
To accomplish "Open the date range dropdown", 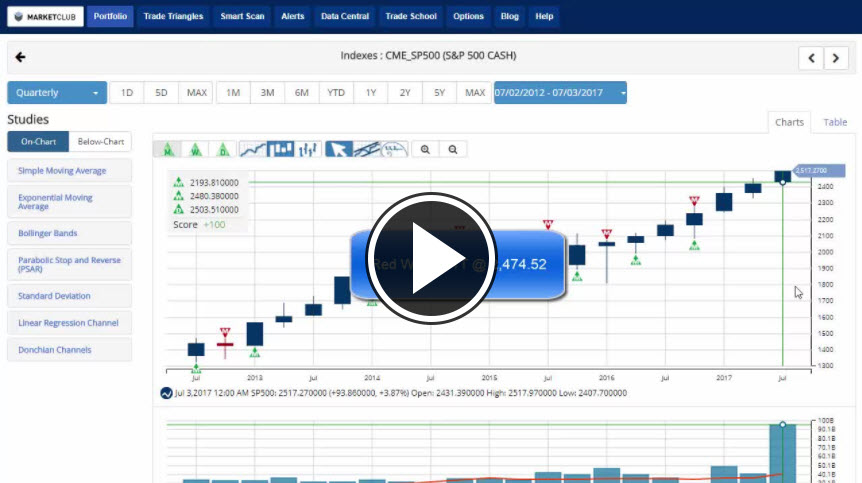I will (560, 93).
